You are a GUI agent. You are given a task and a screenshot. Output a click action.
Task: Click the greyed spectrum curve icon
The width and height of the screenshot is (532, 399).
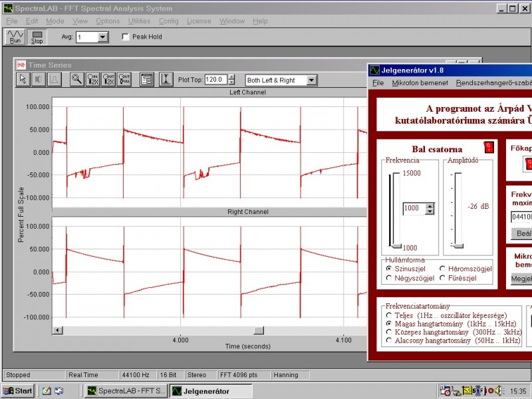[x=54, y=79]
